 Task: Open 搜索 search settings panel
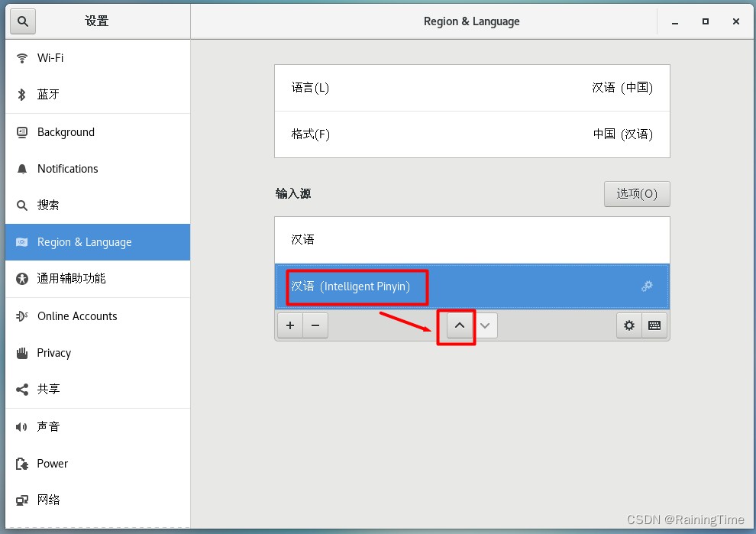98,205
